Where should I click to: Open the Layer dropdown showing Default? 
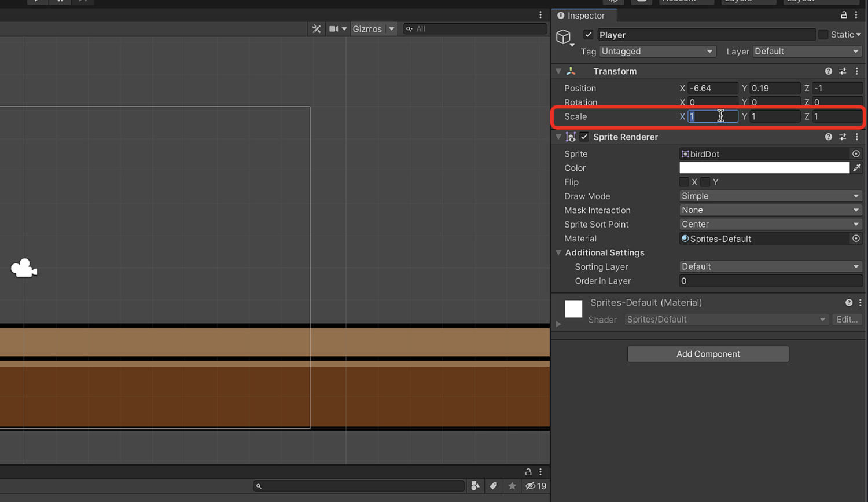coord(807,52)
